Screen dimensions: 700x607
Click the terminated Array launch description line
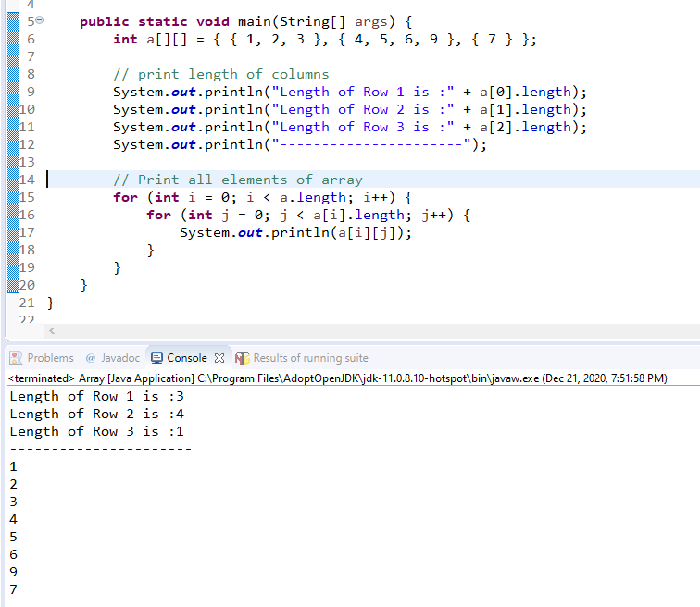[338, 378]
